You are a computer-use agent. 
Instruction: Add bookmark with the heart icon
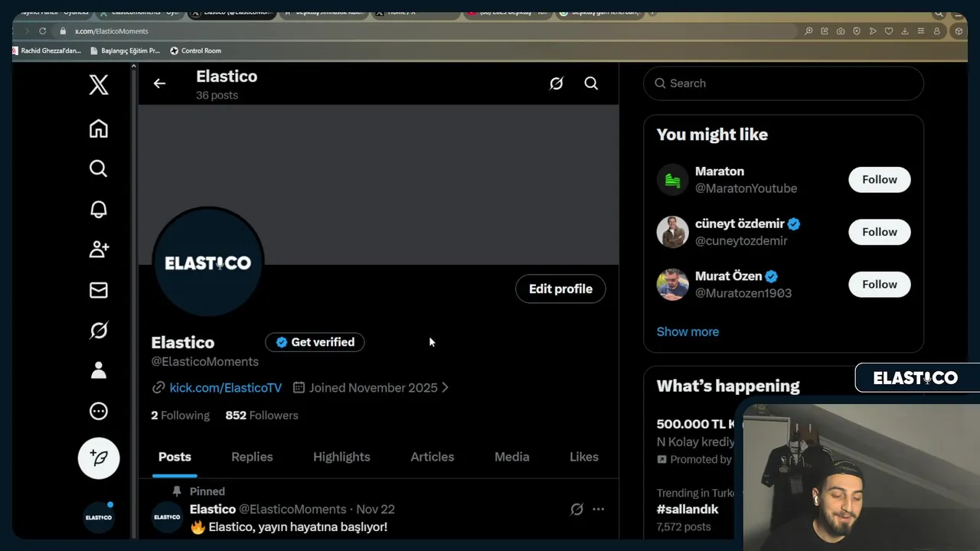[x=889, y=31]
